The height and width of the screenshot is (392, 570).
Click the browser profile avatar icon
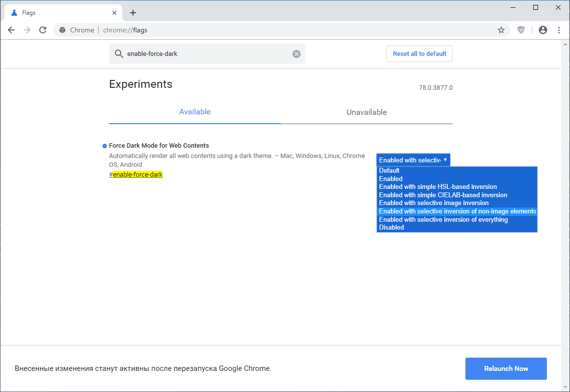(543, 30)
